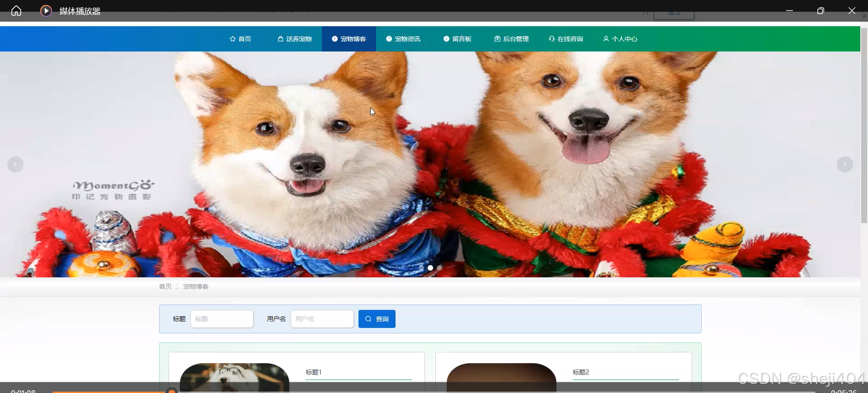Minimize the media player window

[789, 10]
